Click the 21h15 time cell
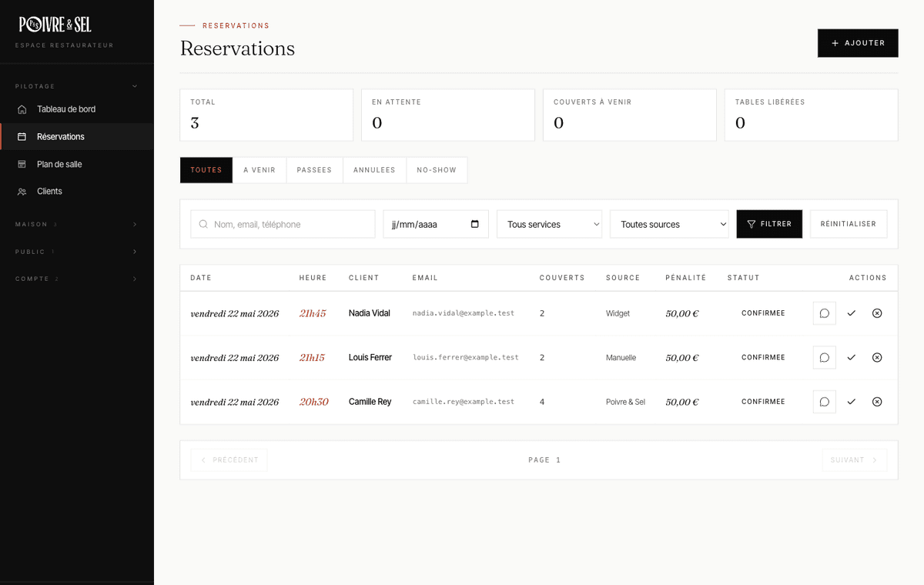 pos(312,358)
